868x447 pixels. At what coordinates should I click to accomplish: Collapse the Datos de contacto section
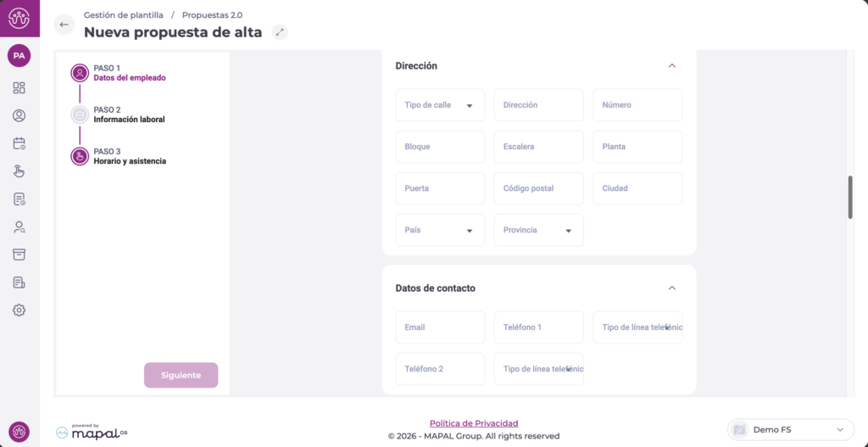coord(671,288)
